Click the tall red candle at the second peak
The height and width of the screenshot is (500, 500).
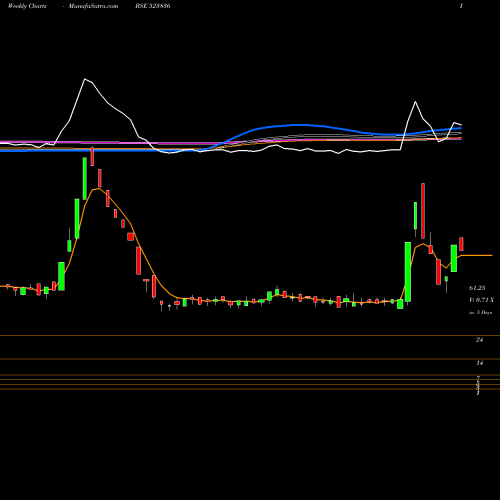[x=423, y=211]
